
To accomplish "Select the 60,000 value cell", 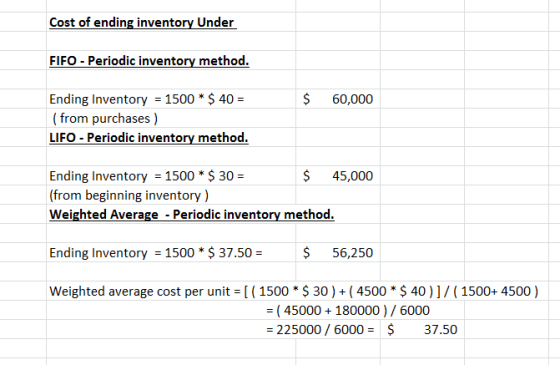I will tap(338, 99).
